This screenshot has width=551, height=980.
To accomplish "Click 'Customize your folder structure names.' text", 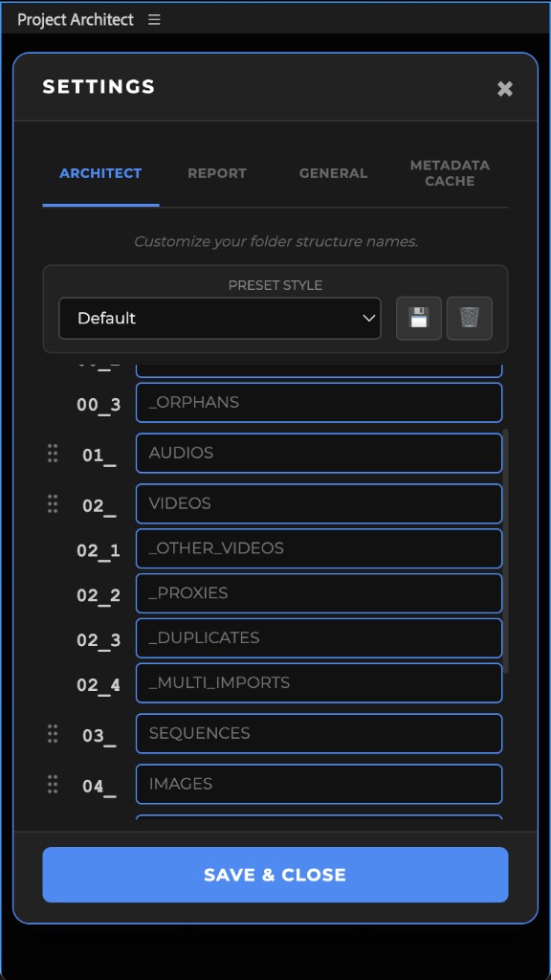I will (x=275, y=242).
